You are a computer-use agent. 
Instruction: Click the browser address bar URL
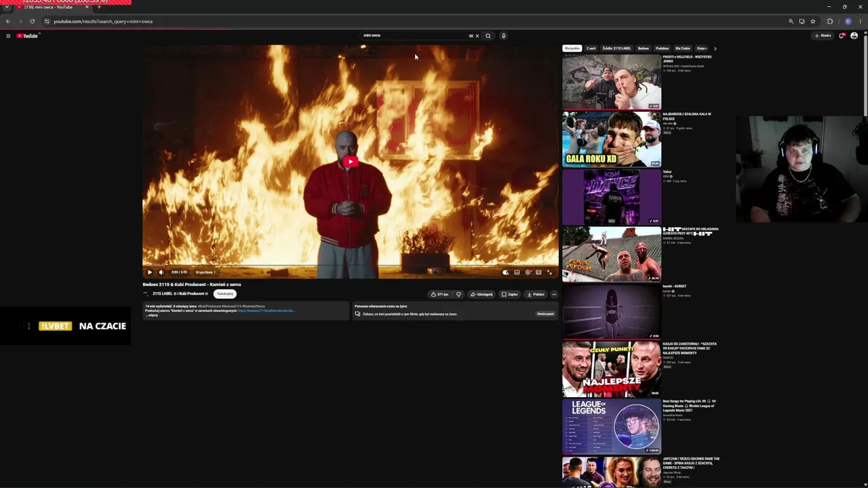(x=103, y=22)
